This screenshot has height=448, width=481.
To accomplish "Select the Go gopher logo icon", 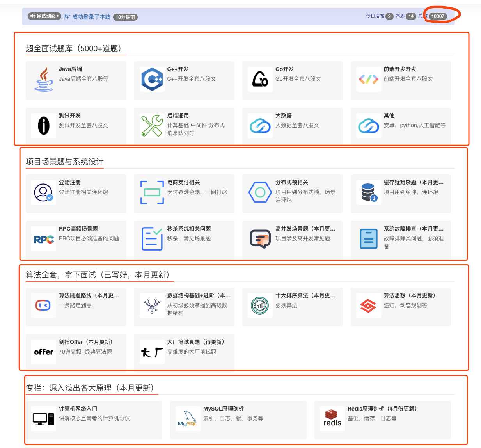I will 260,79.
